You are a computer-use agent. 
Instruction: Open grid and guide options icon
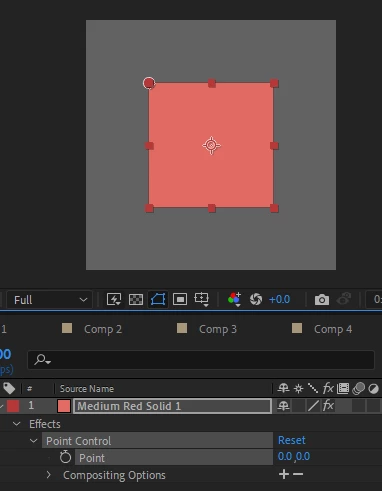click(x=202, y=299)
